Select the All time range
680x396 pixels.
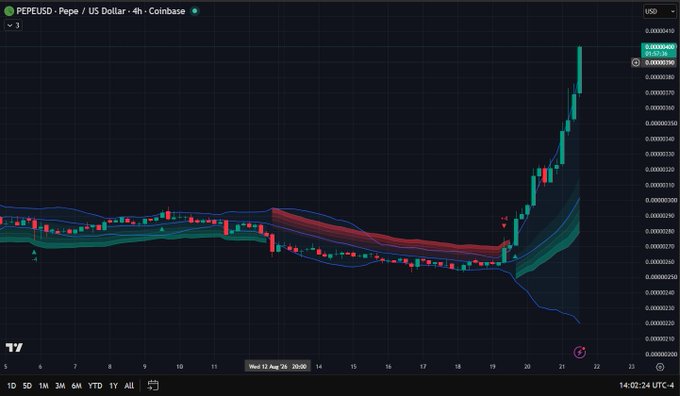[129, 386]
